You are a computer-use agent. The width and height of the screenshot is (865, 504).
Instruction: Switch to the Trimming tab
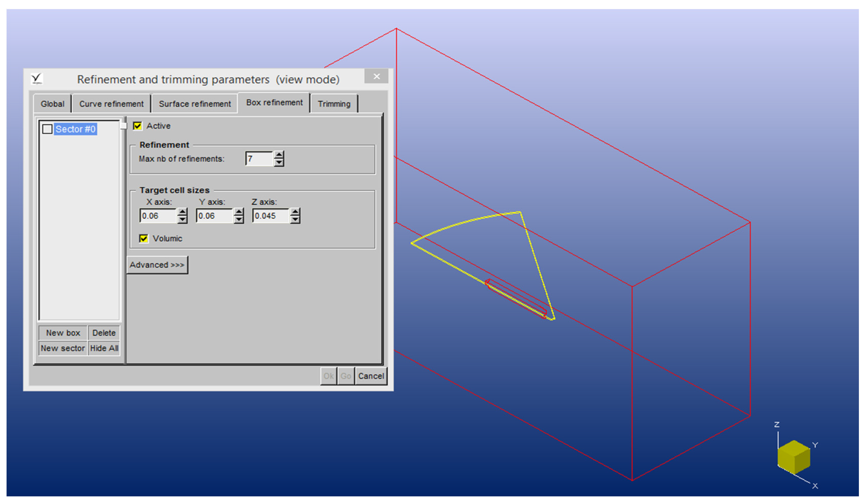point(334,104)
